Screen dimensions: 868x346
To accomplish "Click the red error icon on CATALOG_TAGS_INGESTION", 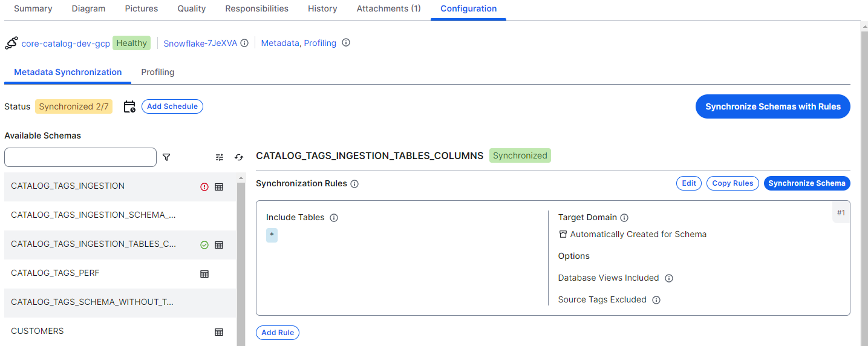I will click(204, 187).
